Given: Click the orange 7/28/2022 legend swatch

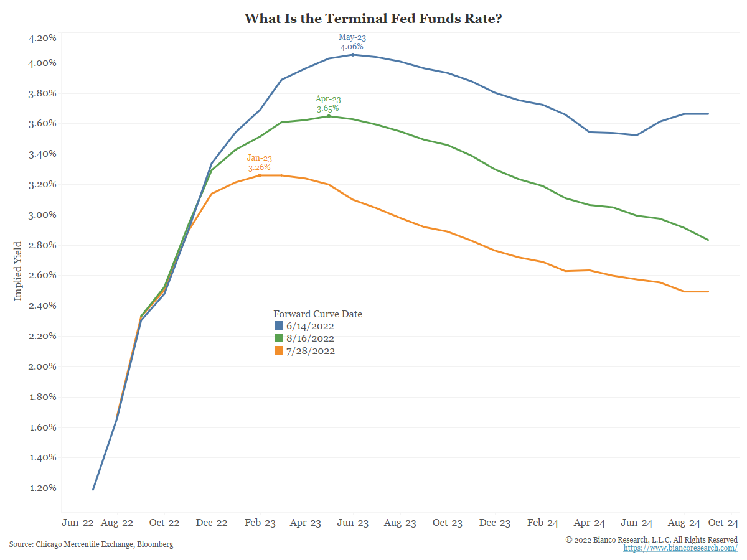Looking at the screenshot, I should pos(279,351).
